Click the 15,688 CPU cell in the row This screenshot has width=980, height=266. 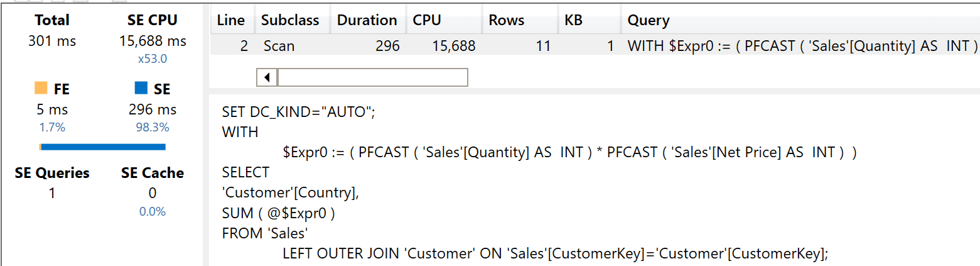pos(453,46)
